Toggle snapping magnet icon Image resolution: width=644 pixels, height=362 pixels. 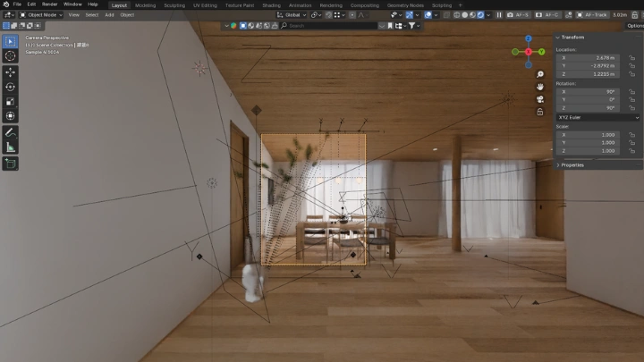(x=328, y=15)
